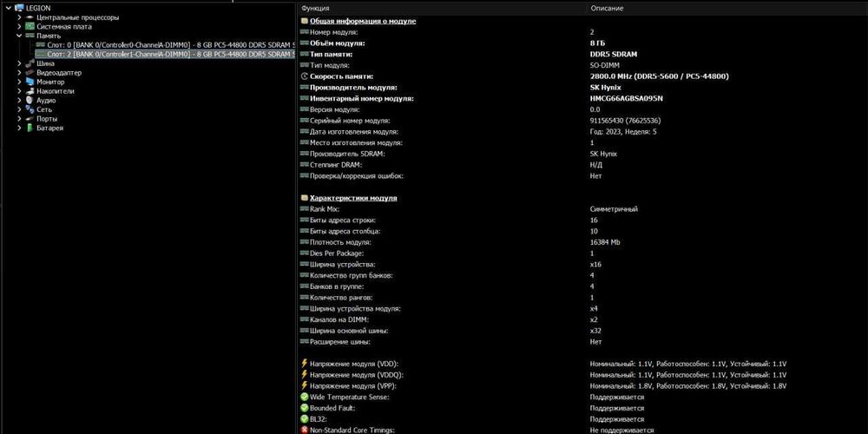
Task: Click the Характеристики модуля section icon
Action: pos(304,198)
